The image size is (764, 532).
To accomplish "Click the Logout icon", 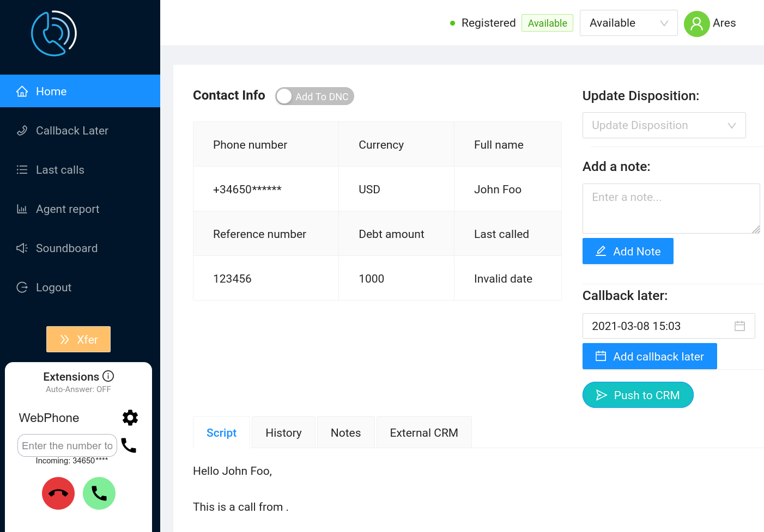I will click(x=22, y=287).
